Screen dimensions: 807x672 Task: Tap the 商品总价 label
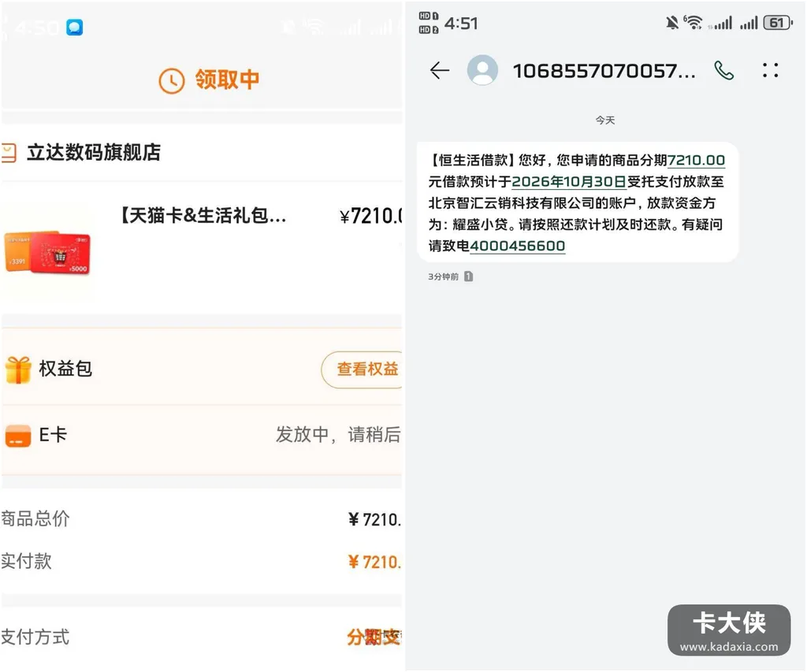35,518
